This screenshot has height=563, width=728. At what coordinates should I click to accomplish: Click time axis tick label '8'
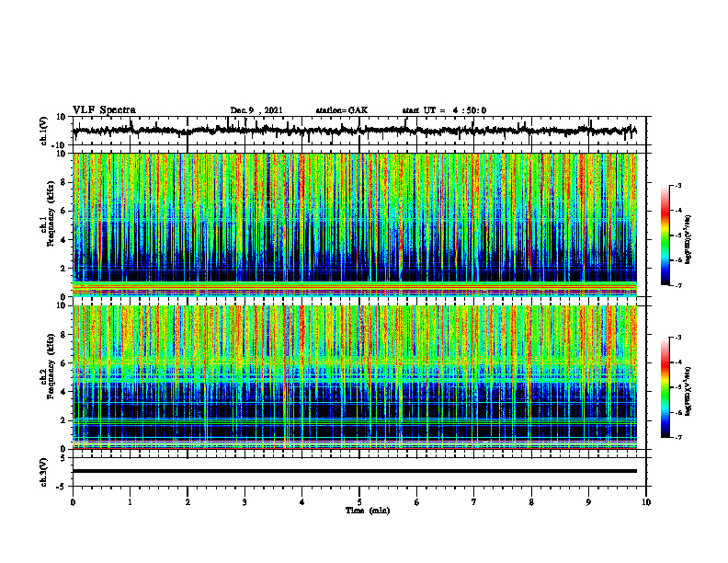(x=531, y=502)
